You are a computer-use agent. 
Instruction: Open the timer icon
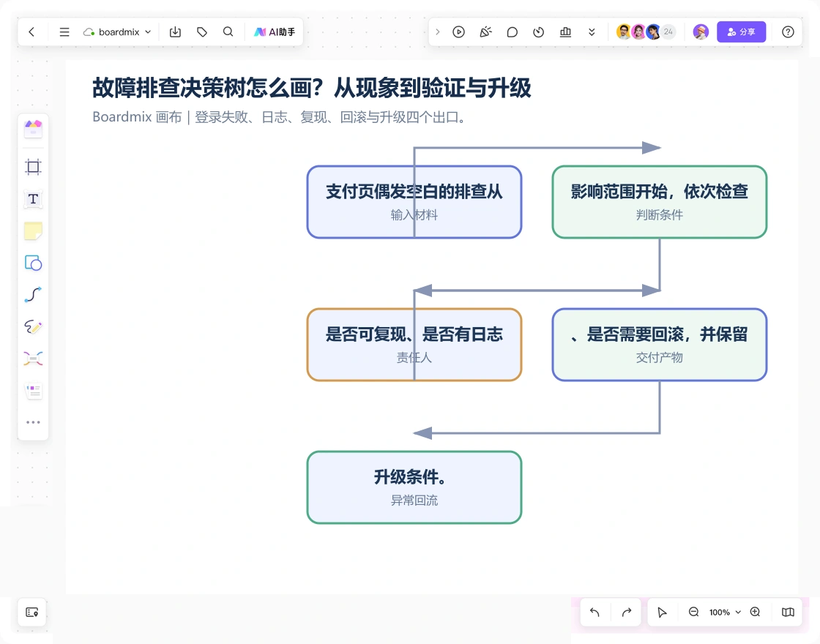click(x=539, y=32)
